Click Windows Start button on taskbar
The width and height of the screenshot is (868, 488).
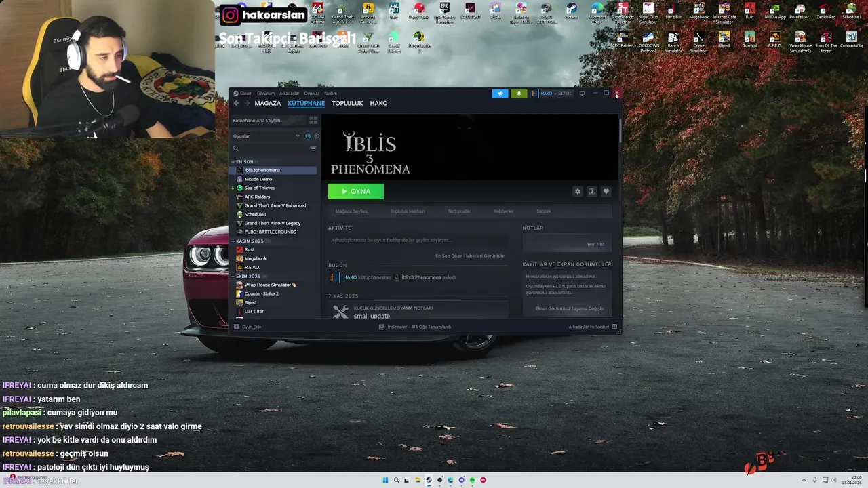tap(385, 480)
